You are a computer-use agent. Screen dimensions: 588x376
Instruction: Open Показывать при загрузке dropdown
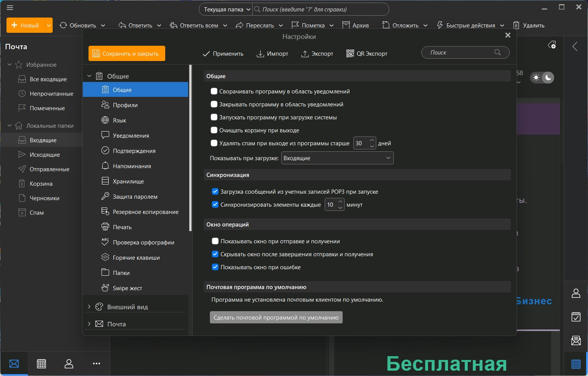point(337,158)
